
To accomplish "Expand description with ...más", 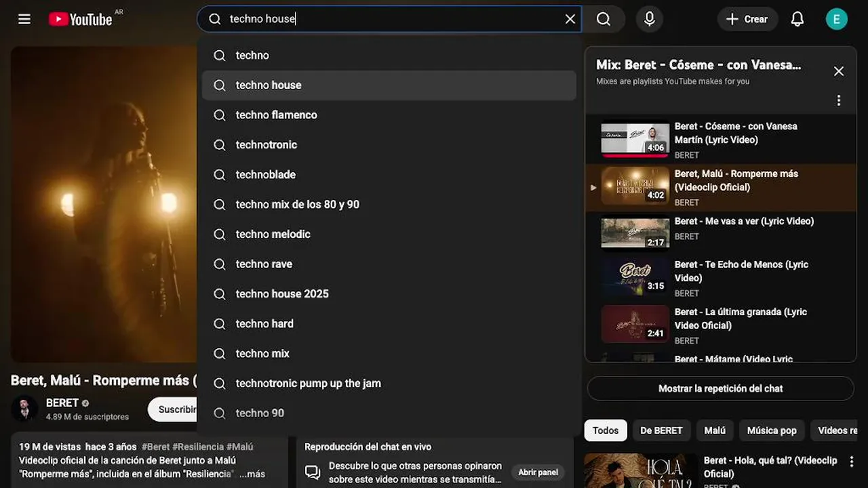I will (x=252, y=474).
